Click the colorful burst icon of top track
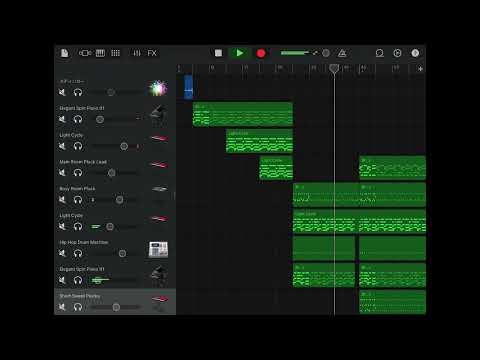 (x=158, y=88)
